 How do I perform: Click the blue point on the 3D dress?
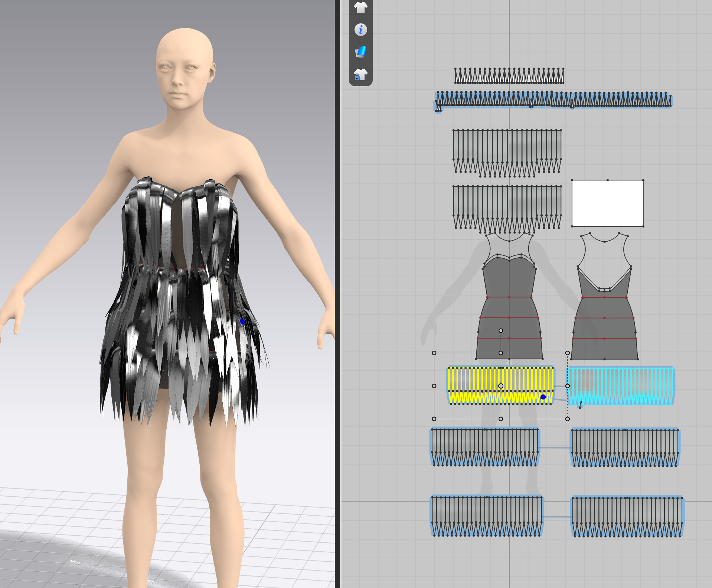242,321
